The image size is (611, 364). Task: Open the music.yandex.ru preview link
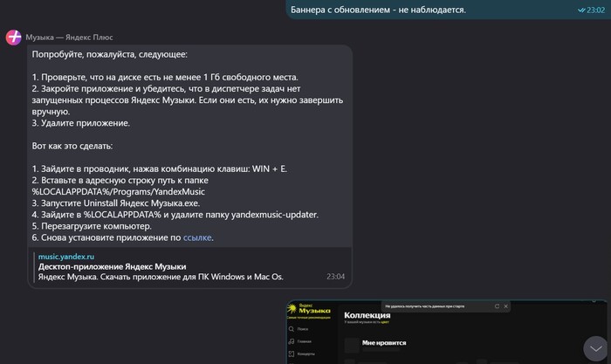(x=65, y=257)
